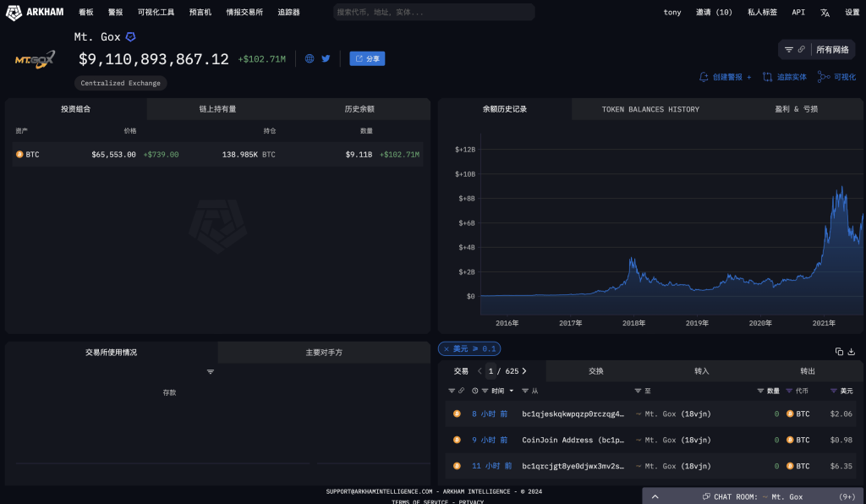
Task: Switch to the 链上持有量 tab
Action: coord(217,109)
